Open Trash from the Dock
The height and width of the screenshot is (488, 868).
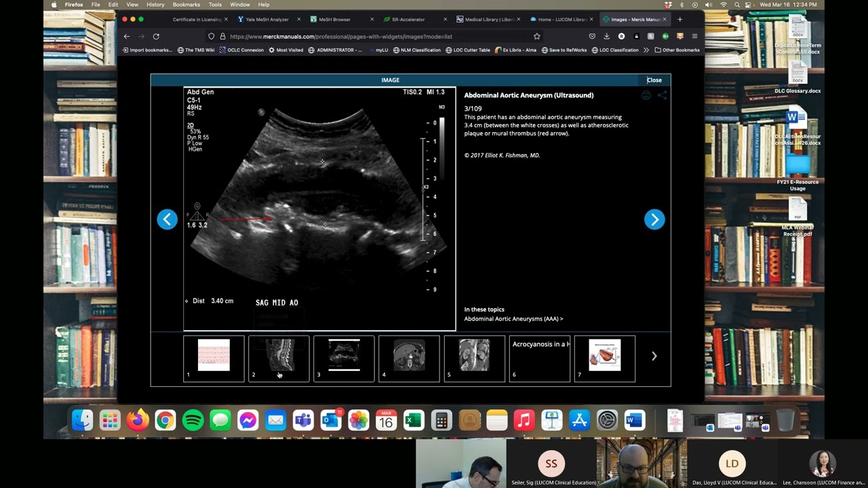[x=785, y=421]
